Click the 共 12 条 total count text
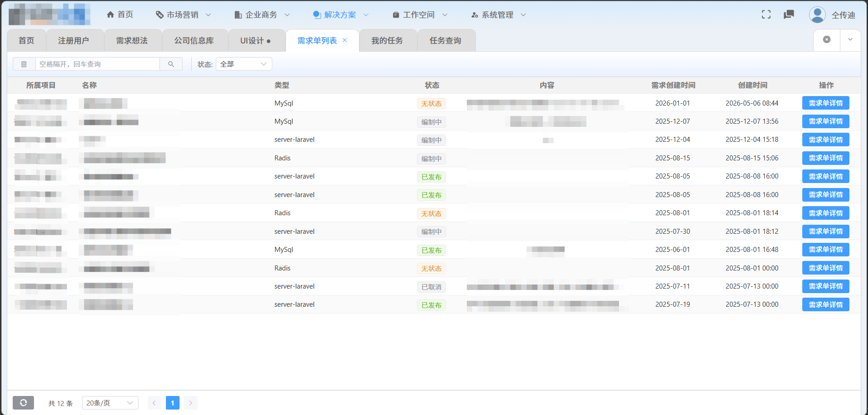 [61, 403]
